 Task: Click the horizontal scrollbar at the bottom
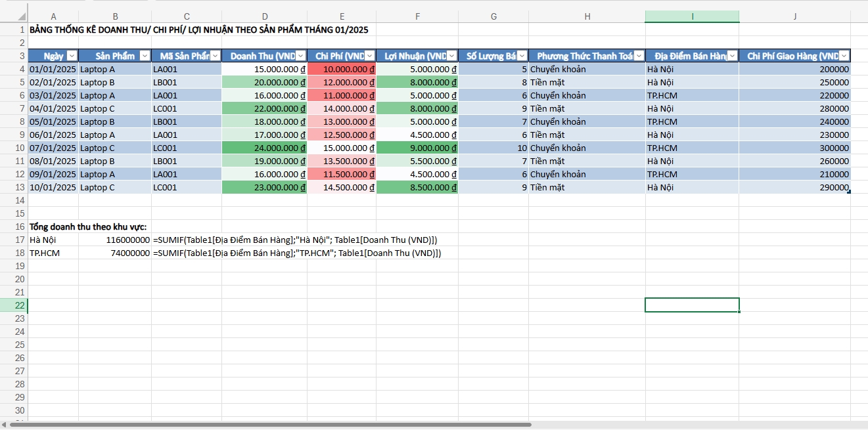(269, 425)
